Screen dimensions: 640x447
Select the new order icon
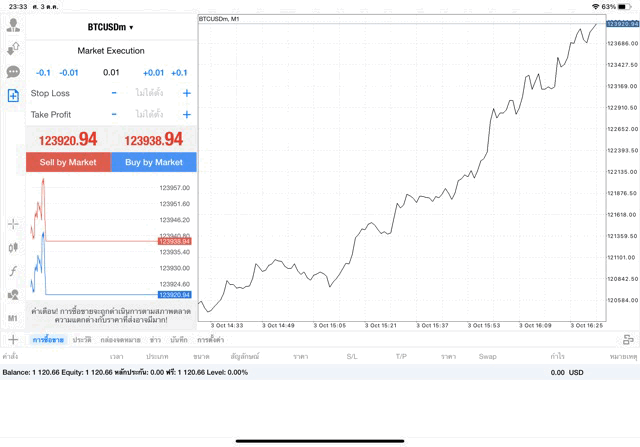pyautogui.click(x=13, y=96)
